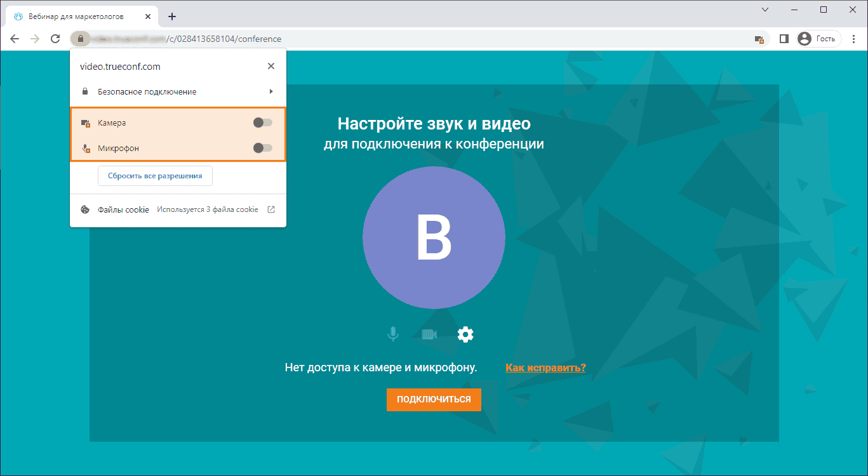Click the microphone icon beside Микрофон
Screen dimensions: 868x476
85,149
